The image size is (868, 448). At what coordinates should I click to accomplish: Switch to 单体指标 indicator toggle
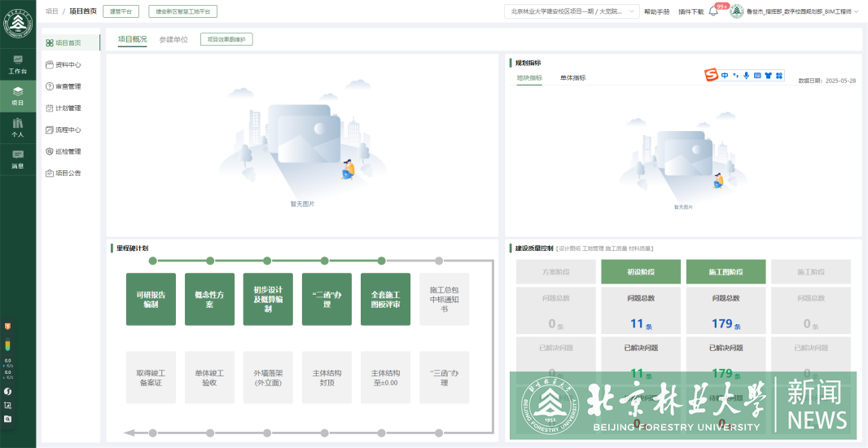[x=573, y=78]
